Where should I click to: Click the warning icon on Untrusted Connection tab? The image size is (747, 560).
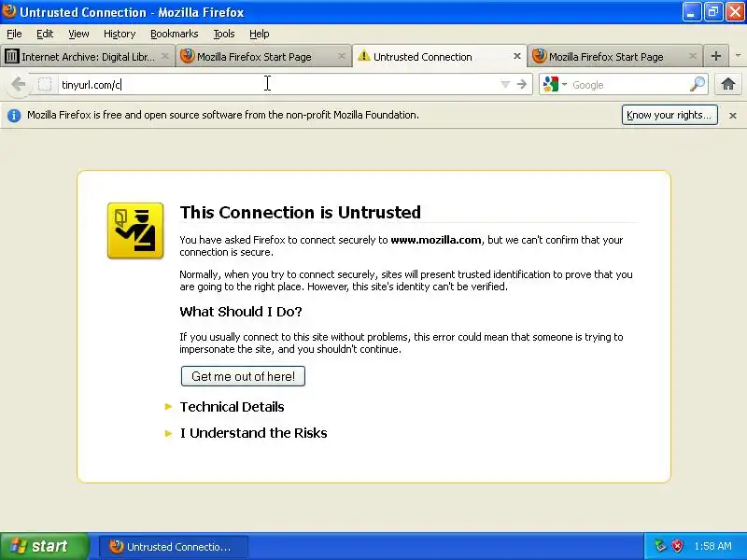click(x=363, y=56)
